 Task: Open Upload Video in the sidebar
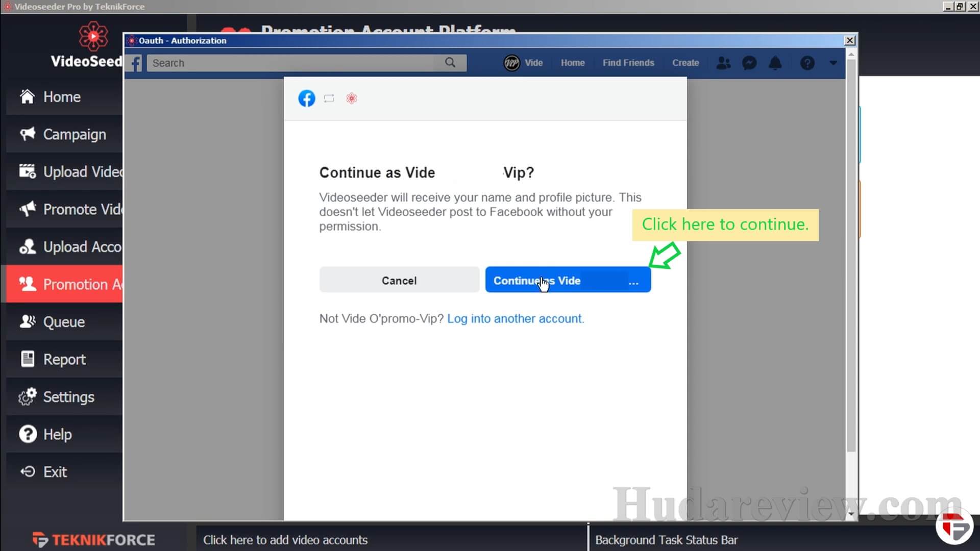click(x=64, y=172)
